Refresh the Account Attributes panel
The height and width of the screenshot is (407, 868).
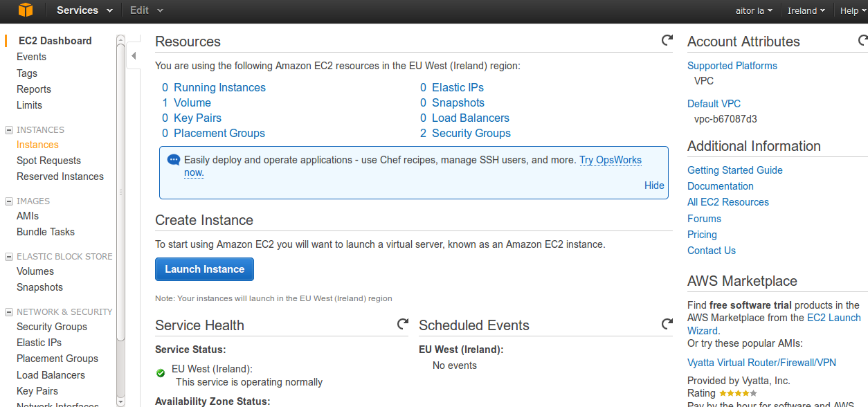click(x=862, y=41)
